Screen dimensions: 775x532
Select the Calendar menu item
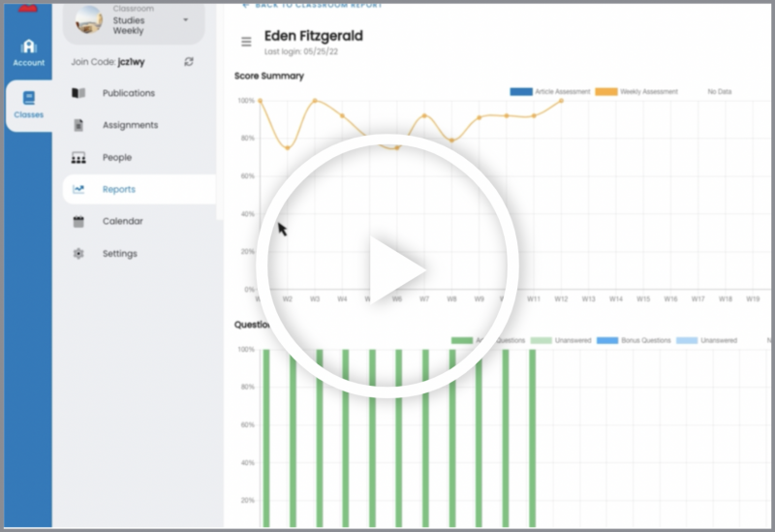click(122, 221)
